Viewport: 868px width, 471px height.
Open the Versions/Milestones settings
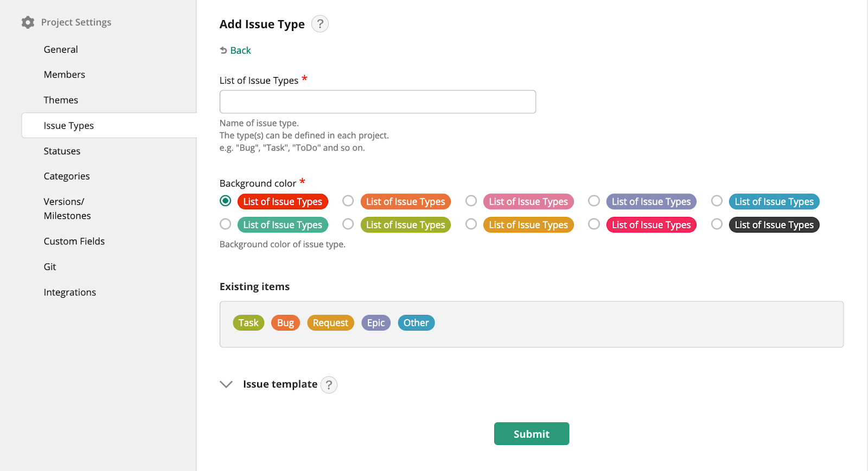(x=67, y=209)
